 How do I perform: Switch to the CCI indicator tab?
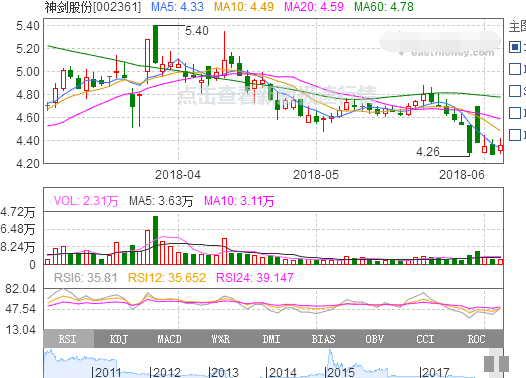[425, 339]
